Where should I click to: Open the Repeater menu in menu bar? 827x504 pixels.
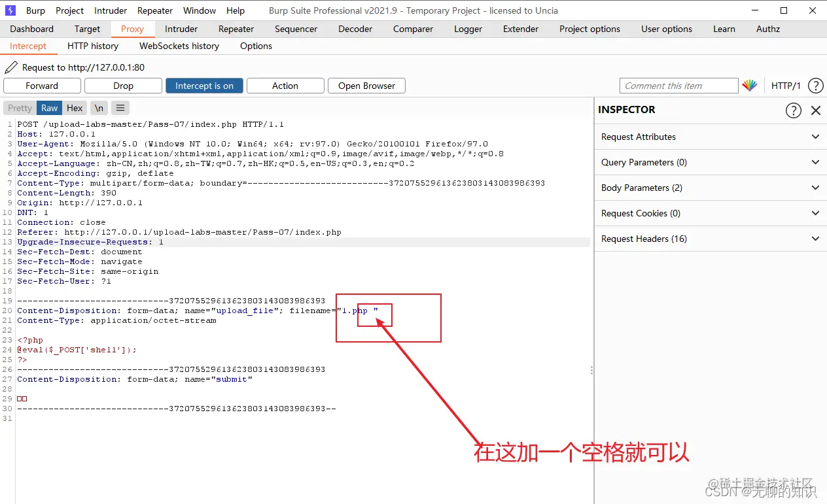click(x=155, y=10)
